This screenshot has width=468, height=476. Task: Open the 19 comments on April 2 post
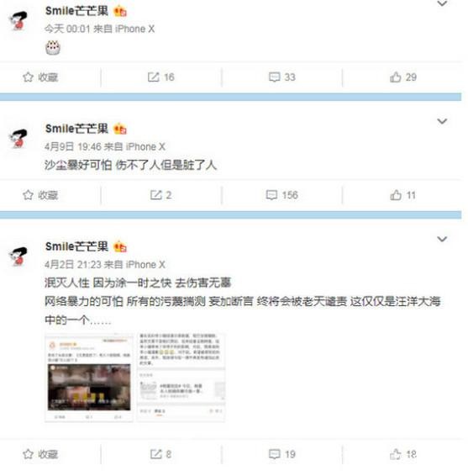(x=282, y=454)
